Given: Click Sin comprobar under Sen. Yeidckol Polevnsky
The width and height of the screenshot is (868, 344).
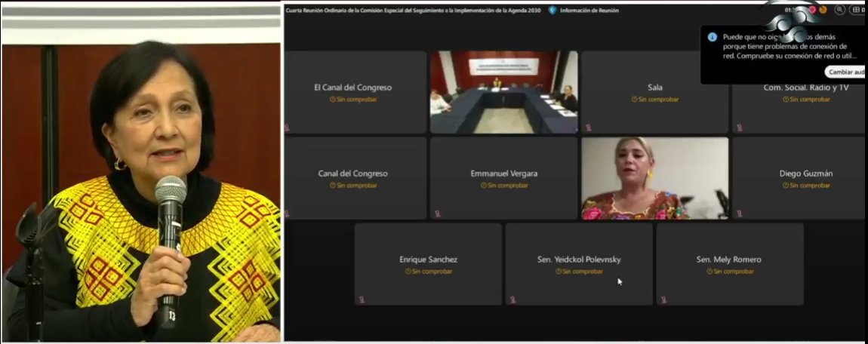Looking at the screenshot, I should [579, 272].
